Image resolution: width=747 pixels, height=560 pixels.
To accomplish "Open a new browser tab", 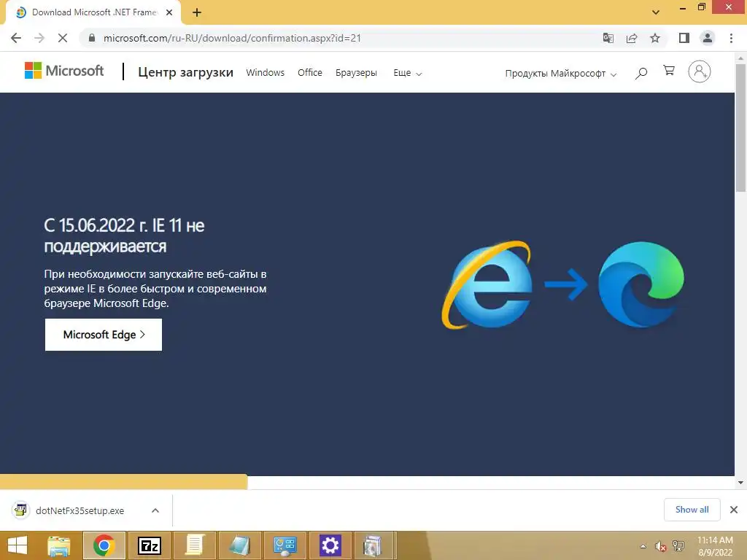I will click(x=197, y=12).
